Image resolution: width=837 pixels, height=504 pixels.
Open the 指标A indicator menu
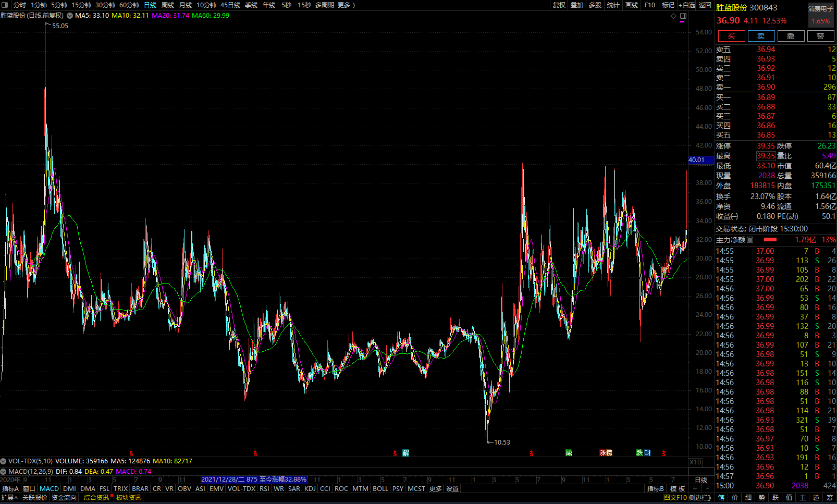tap(10, 489)
